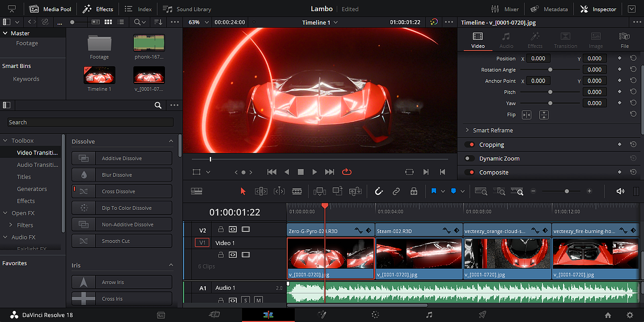Select the Cross Dissolve transition
The width and height of the screenshot is (644, 322).
(x=122, y=192)
